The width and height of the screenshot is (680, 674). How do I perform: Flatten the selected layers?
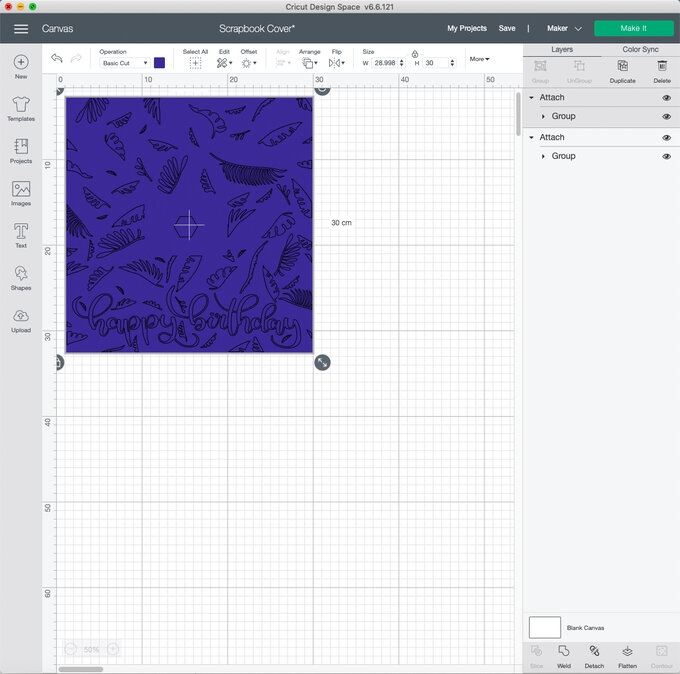click(627, 656)
